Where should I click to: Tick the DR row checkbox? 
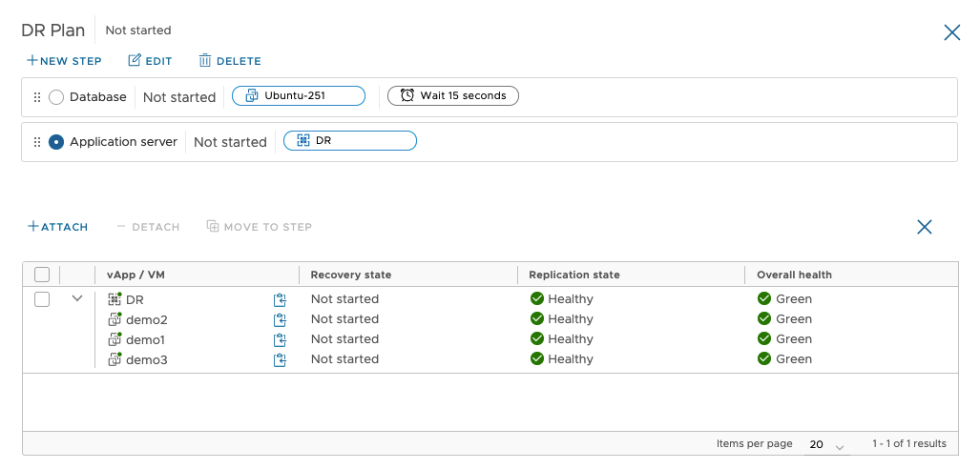(x=42, y=299)
